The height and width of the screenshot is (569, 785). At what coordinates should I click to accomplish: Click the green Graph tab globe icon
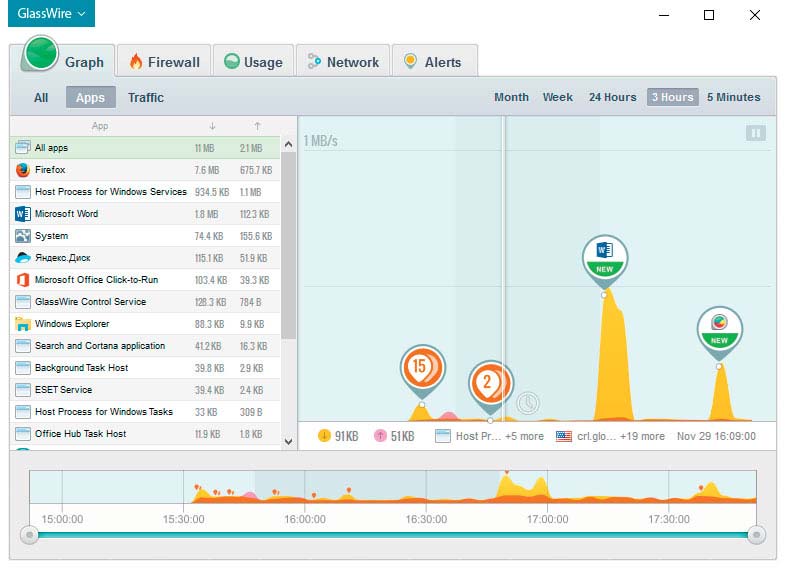coord(41,54)
